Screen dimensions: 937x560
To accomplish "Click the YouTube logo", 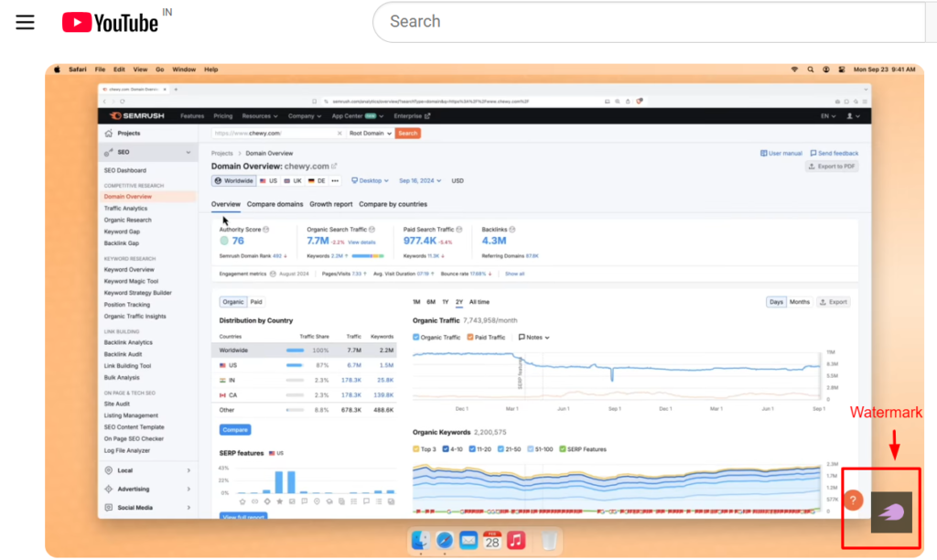I will pyautogui.click(x=110, y=22).
